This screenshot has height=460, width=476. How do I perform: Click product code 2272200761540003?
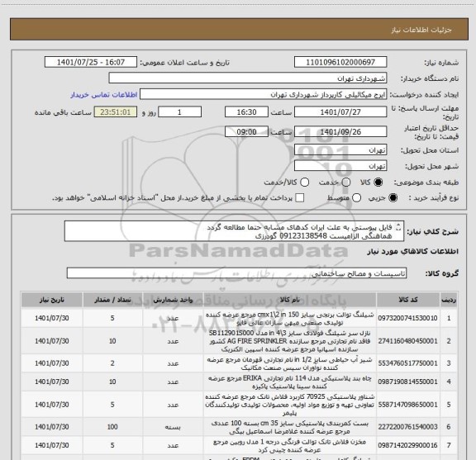pyautogui.click(x=407, y=427)
